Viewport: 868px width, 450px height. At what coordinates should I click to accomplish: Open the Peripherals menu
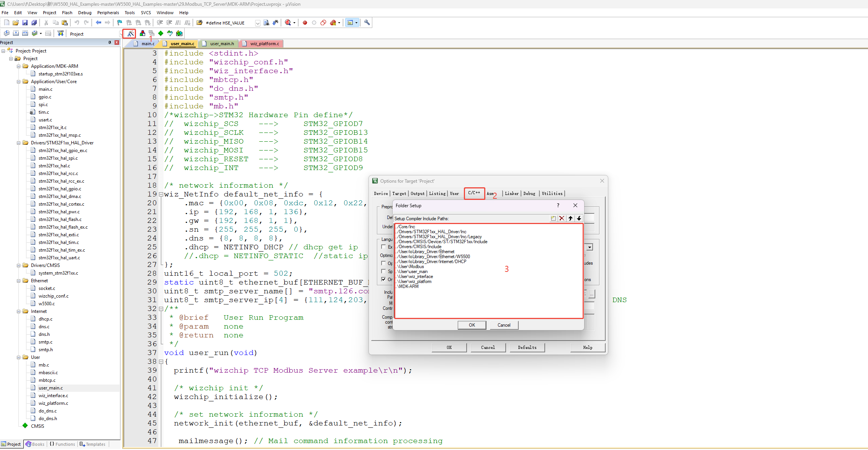click(108, 13)
